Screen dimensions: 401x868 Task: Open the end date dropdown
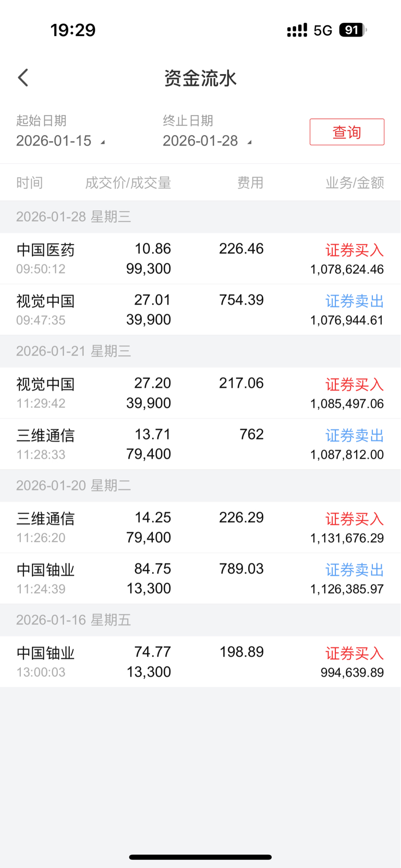click(x=207, y=141)
